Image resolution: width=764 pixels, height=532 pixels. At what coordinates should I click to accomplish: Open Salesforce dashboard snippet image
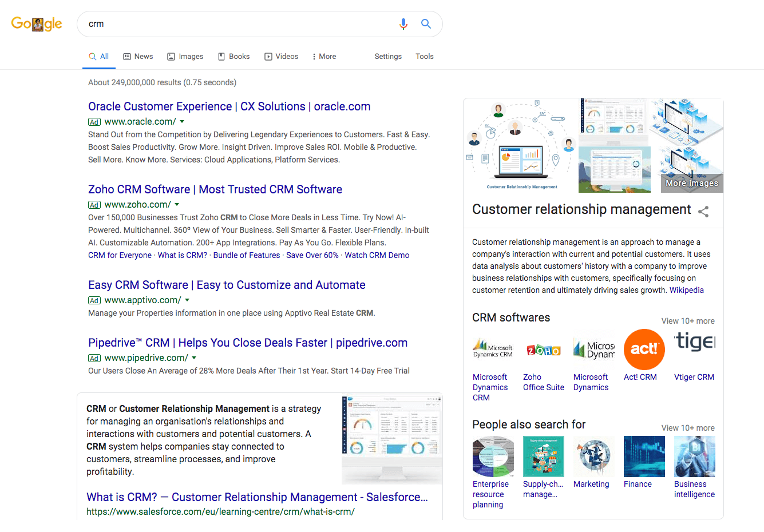coord(392,439)
